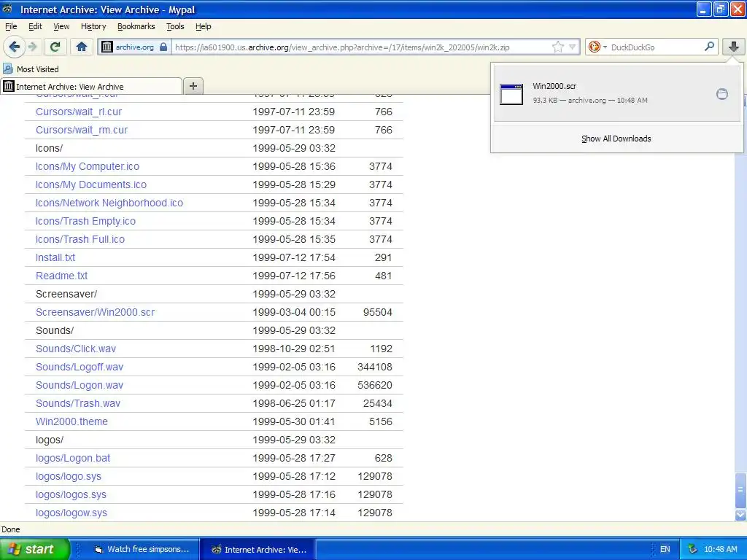Click the padlock security icon
Image resolution: width=747 pixels, height=560 pixels.
coord(163,47)
